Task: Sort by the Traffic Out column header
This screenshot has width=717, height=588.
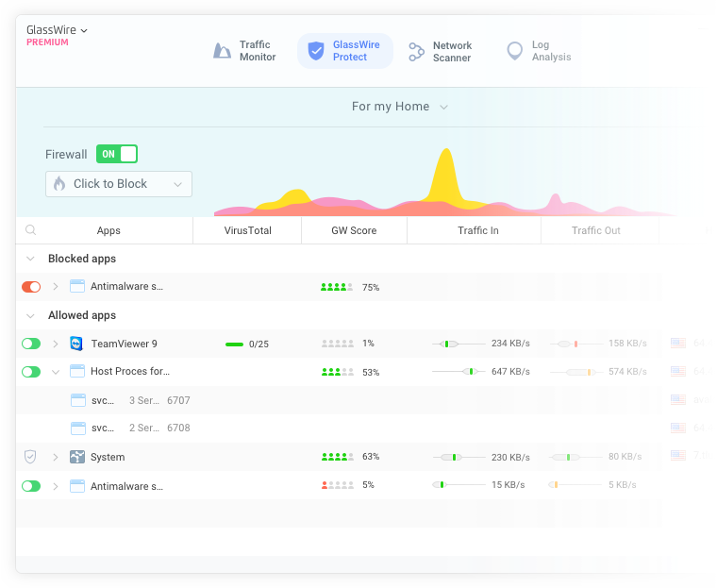Action: tap(595, 230)
